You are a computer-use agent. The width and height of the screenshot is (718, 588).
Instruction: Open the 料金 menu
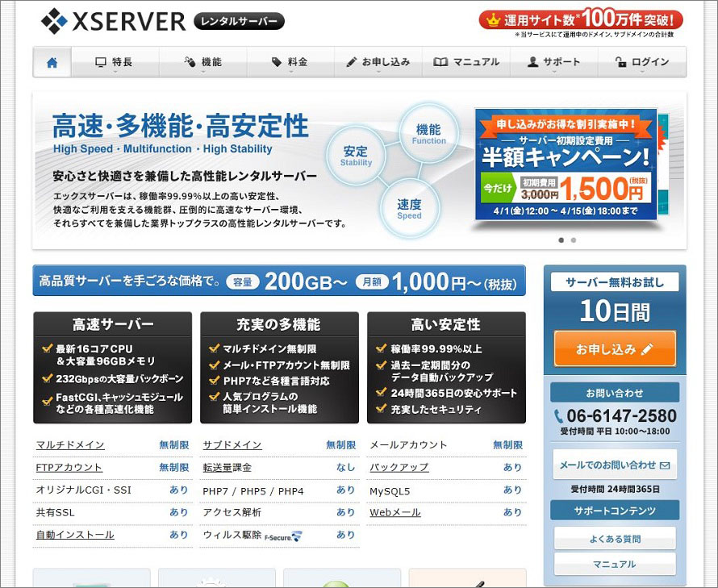pyautogui.click(x=291, y=62)
